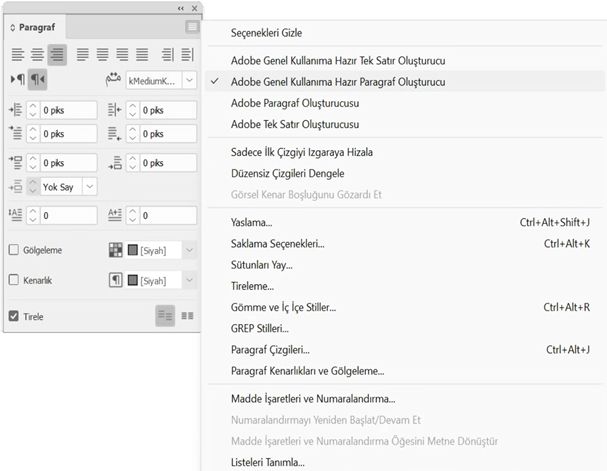Align text towards spine
This screenshot has height=471, width=607.
168,55
